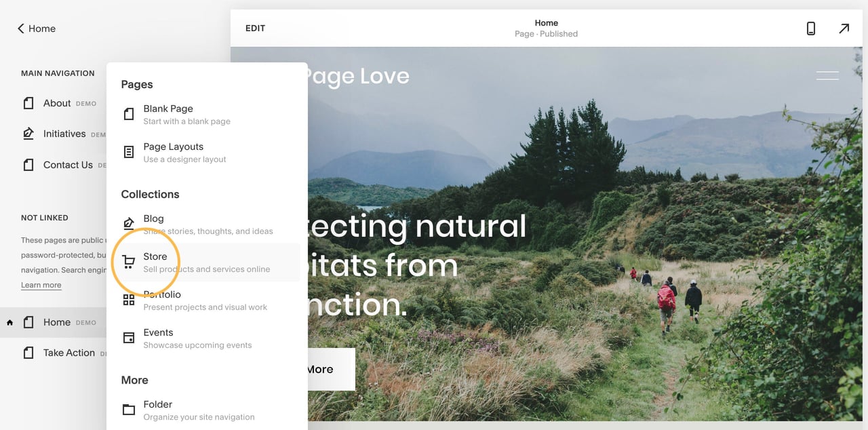Click the Page Layouts icon
868x430 pixels.
click(x=128, y=152)
